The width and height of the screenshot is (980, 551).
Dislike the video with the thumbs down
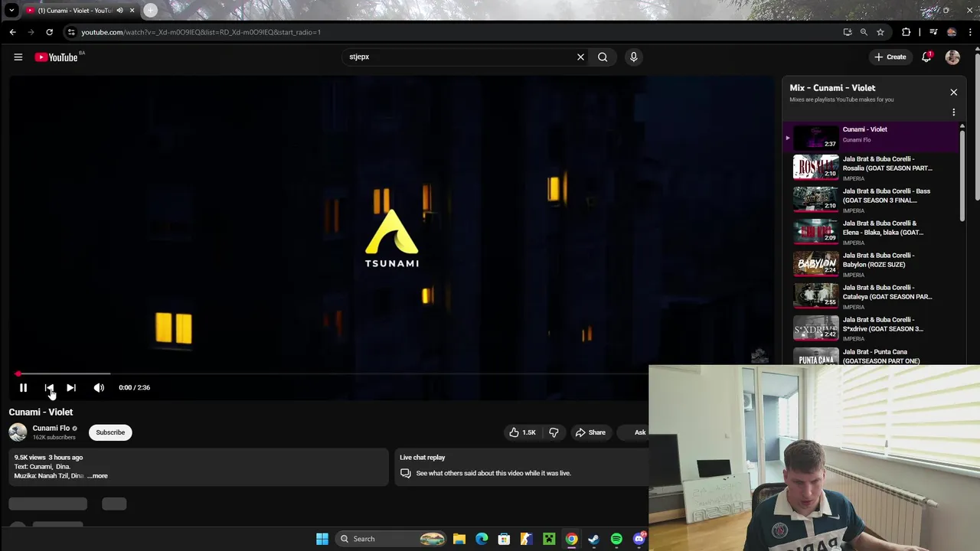coord(554,432)
